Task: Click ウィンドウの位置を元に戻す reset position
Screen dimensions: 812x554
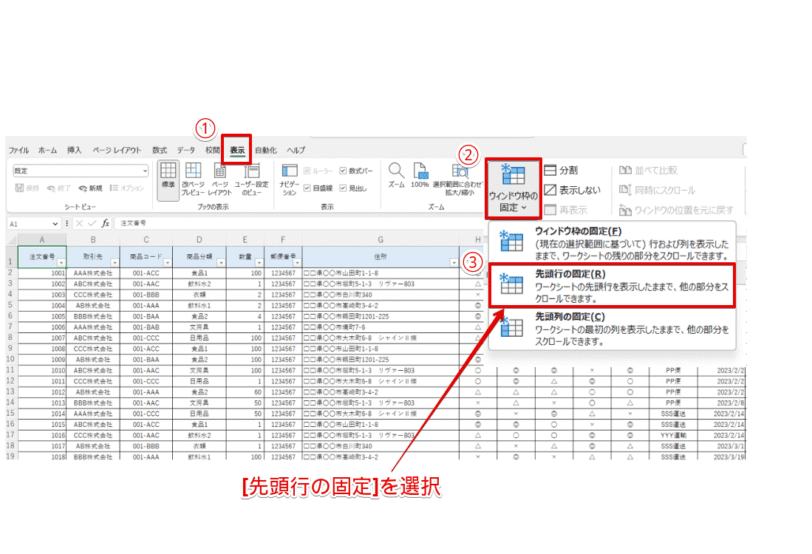Action: tap(676, 210)
